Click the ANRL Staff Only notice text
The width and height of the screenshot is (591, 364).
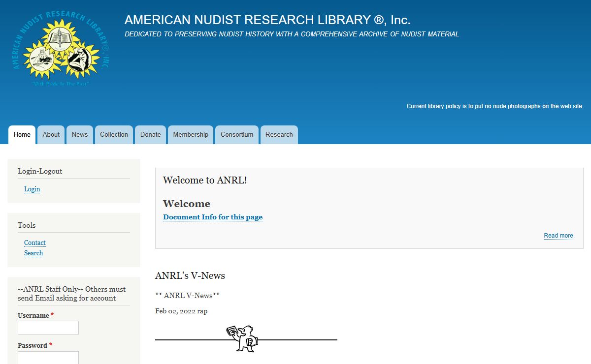pyautogui.click(x=72, y=294)
